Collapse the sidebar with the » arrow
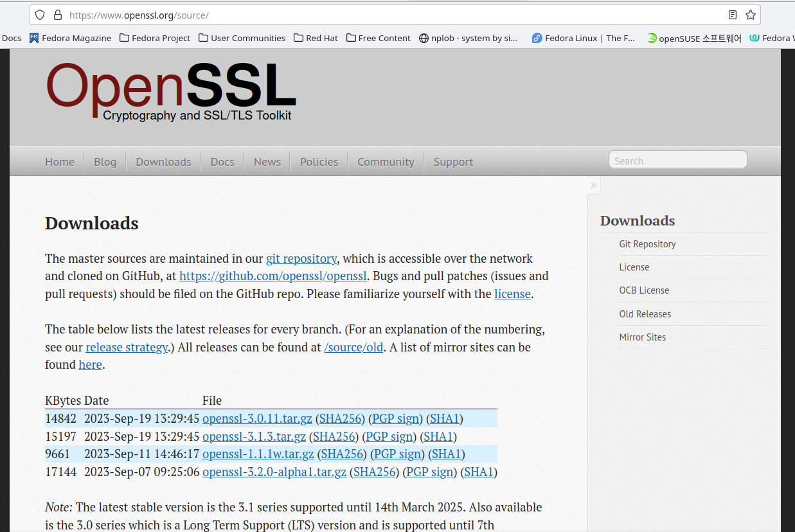The width and height of the screenshot is (795, 532). pyautogui.click(x=594, y=185)
